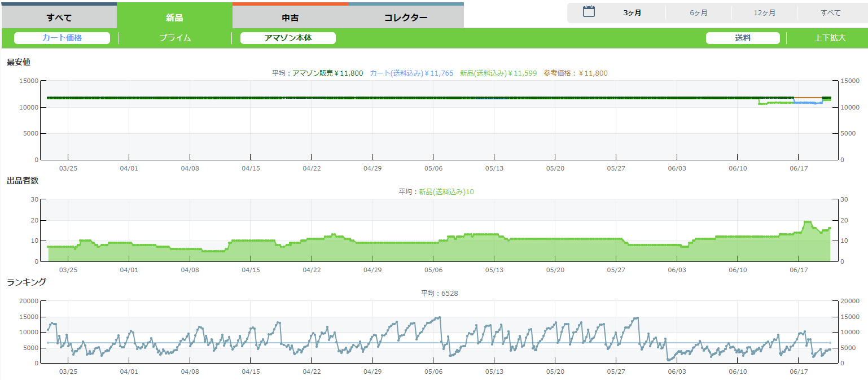Switch to the コレクター tab
Screen dimensions: 868x380
point(406,18)
